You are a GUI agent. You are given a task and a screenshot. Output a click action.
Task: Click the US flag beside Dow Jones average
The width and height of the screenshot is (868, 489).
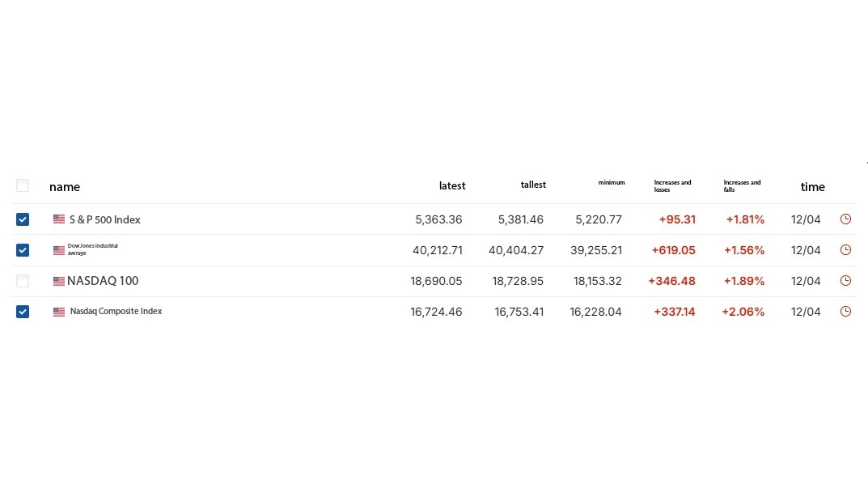(x=59, y=250)
